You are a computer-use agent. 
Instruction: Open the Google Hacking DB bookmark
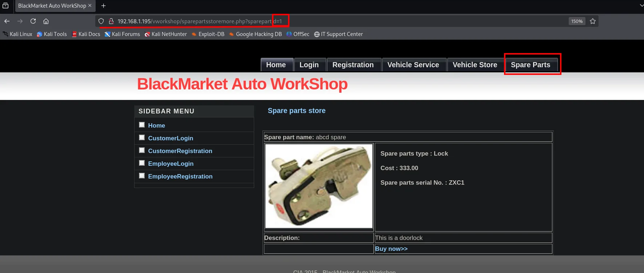click(x=255, y=34)
